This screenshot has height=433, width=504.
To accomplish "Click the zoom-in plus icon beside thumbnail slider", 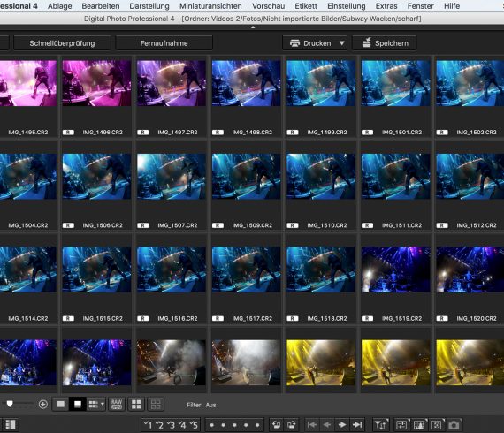I will click(43, 404).
